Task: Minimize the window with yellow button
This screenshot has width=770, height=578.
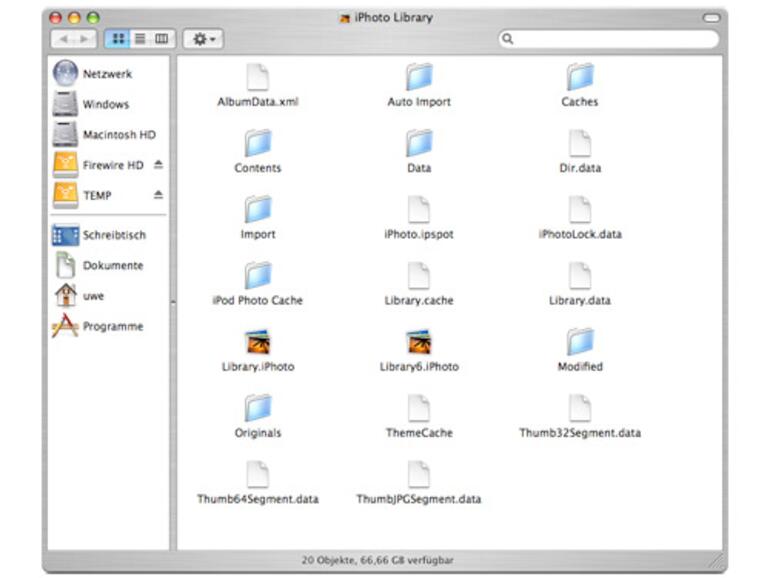Action: click(74, 18)
